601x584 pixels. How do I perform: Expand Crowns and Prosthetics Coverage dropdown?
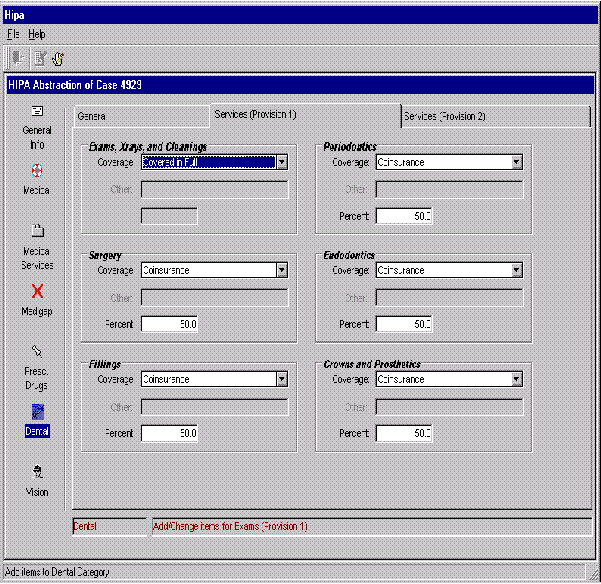516,380
